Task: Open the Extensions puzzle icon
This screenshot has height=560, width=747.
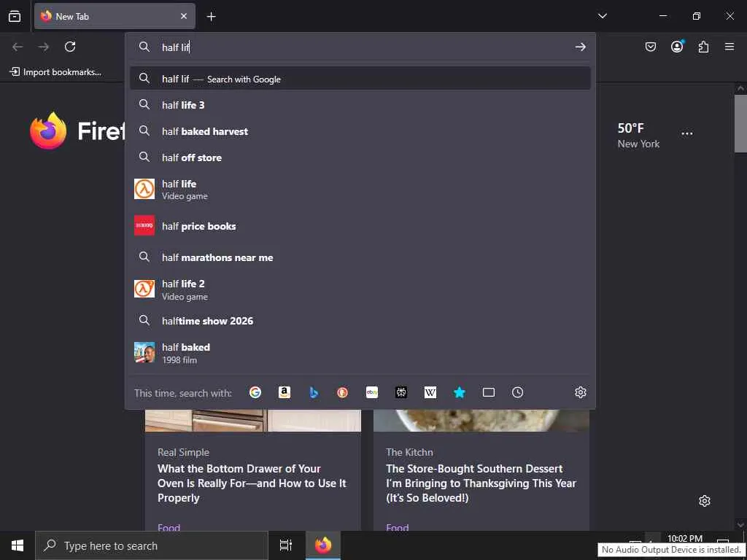Action: (x=703, y=47)
